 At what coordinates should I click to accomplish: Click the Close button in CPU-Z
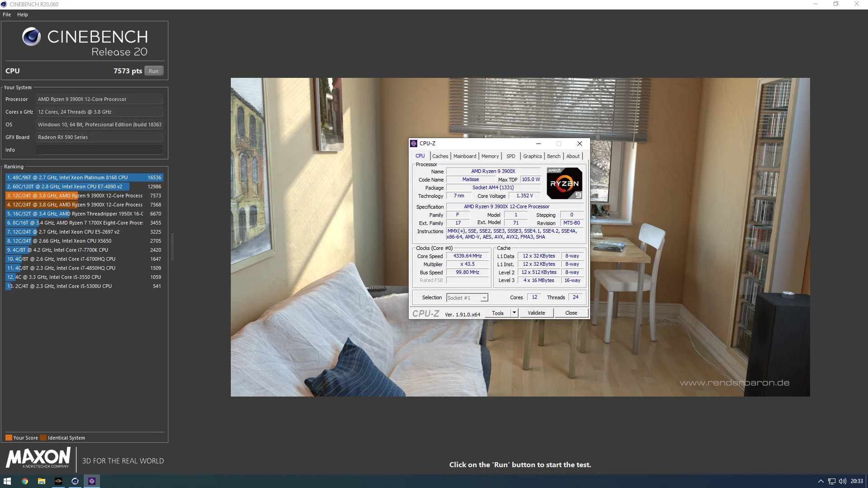tap(571, 313)
